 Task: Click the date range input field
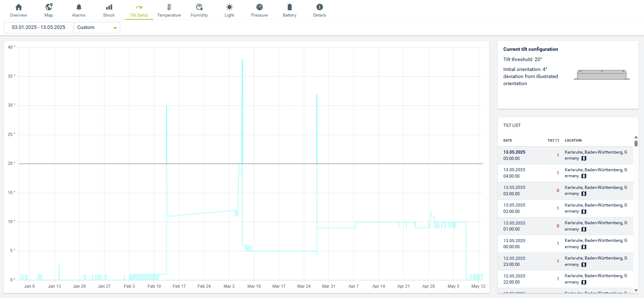pyautogui.click(x=38, y=28)
